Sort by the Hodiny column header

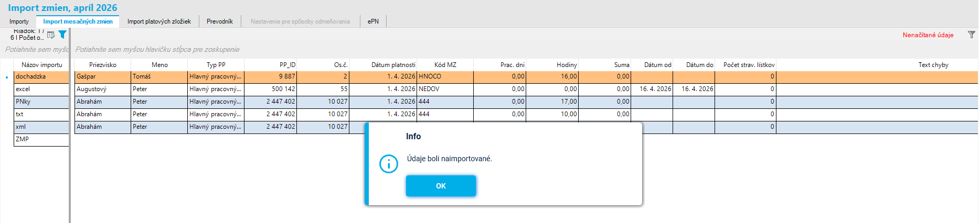click(x=552, y=65)
